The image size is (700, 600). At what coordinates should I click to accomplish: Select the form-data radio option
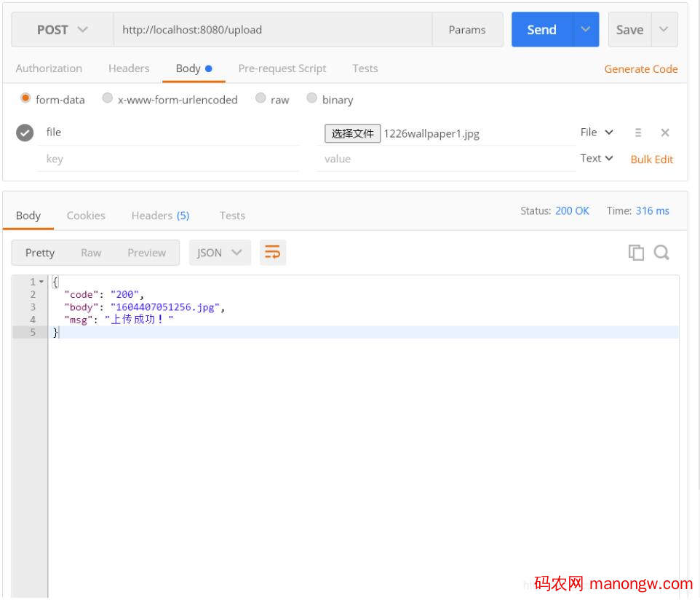click(x=26, y=98)
